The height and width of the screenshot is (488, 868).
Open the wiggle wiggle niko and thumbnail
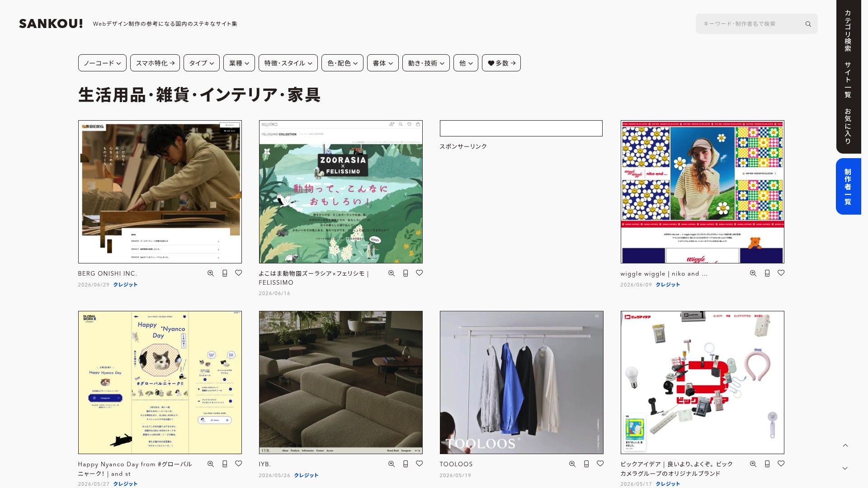(703, 192)
